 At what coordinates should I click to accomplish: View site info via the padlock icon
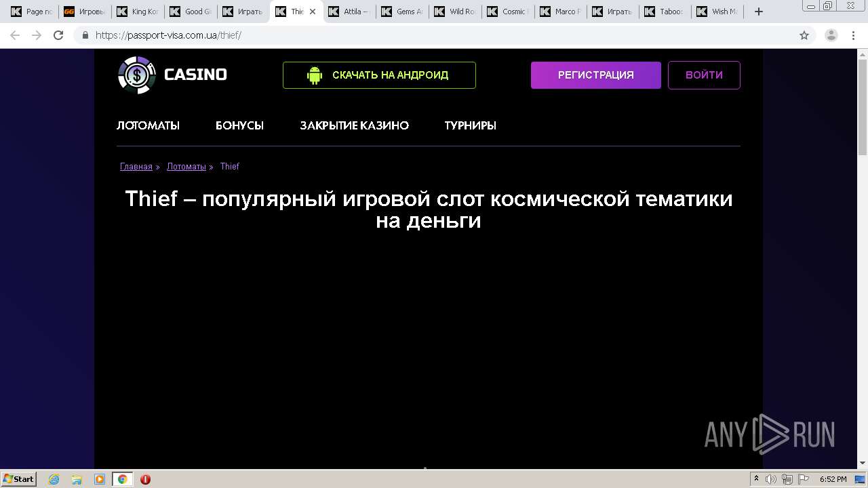[85, 35]
